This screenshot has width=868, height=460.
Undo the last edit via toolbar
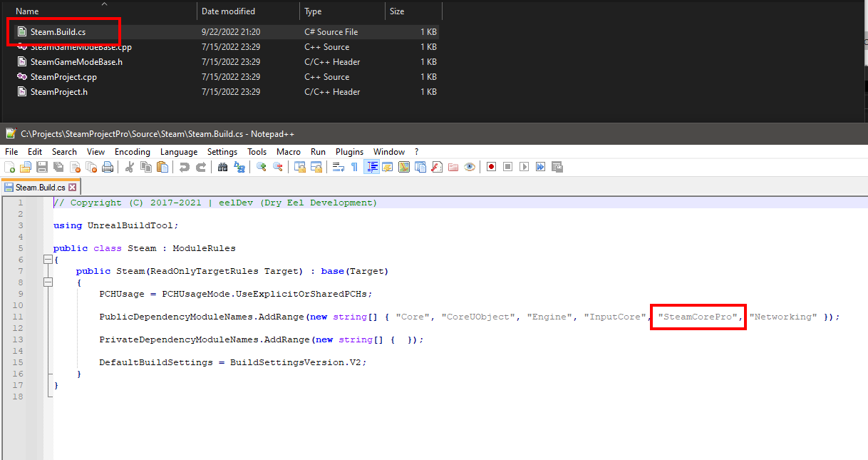185,167
